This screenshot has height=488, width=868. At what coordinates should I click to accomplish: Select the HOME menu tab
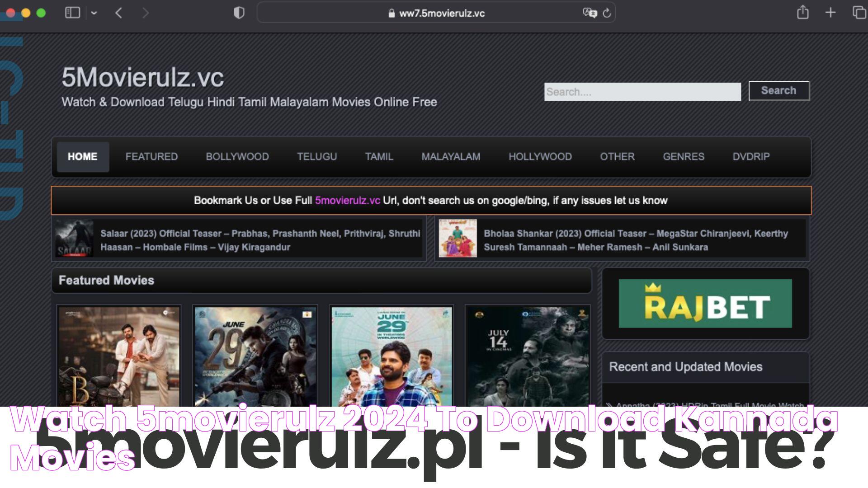coord(83,157)
